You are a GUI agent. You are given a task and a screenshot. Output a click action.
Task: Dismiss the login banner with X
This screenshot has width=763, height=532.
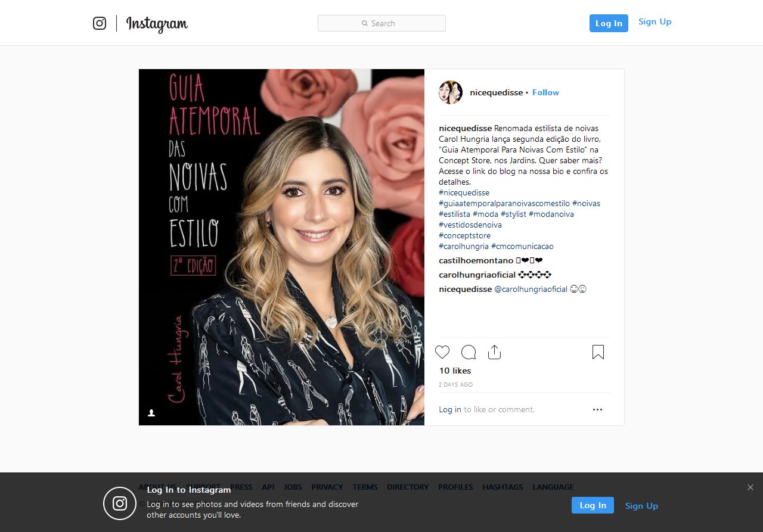pyautogui.click(x=750, y=487)
